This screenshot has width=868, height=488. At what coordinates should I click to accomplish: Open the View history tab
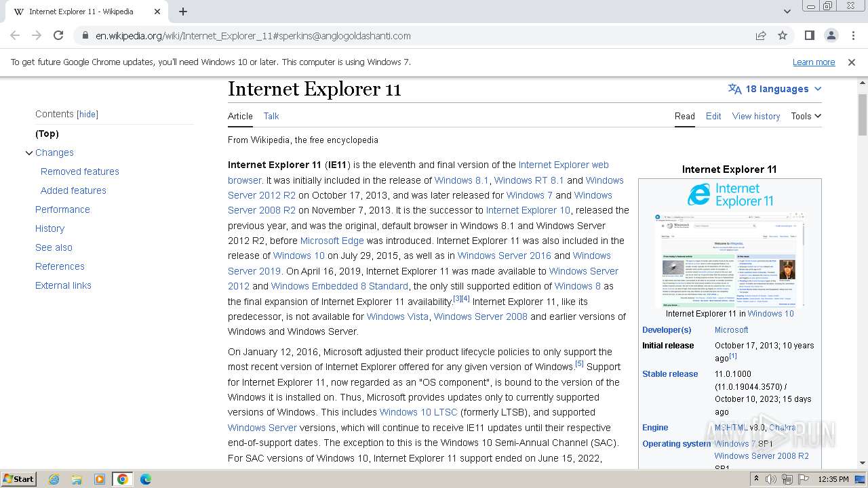coord(756,116)
